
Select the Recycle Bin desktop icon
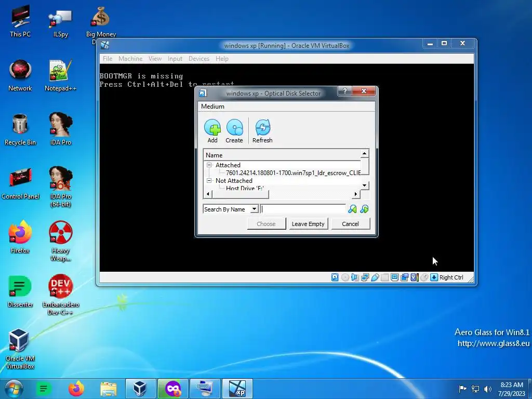(x=20, y=129)
